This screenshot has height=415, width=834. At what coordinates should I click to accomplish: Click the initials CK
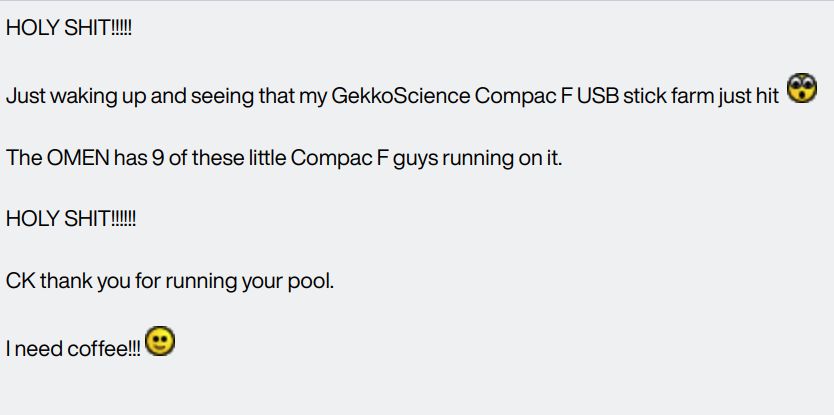20,281
